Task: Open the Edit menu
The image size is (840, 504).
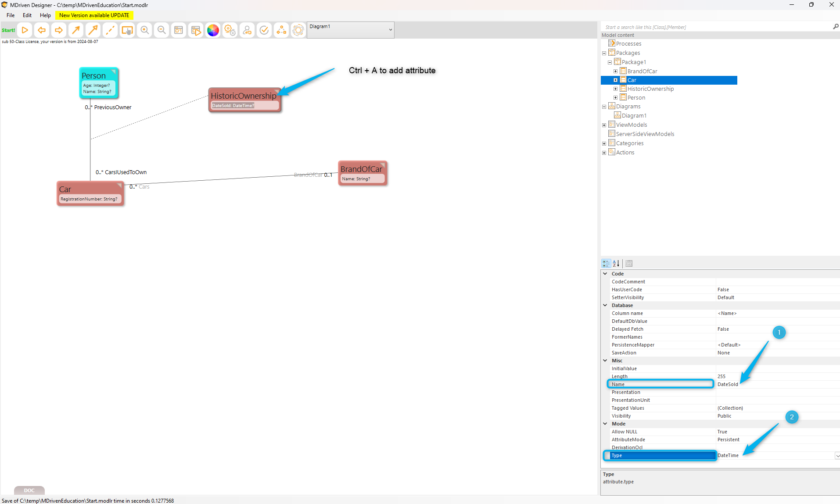Action: click(27, 15)
